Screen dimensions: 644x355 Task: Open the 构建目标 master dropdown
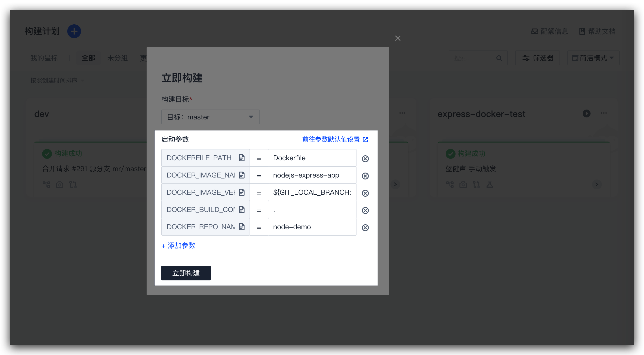click(x=210, y=117)
